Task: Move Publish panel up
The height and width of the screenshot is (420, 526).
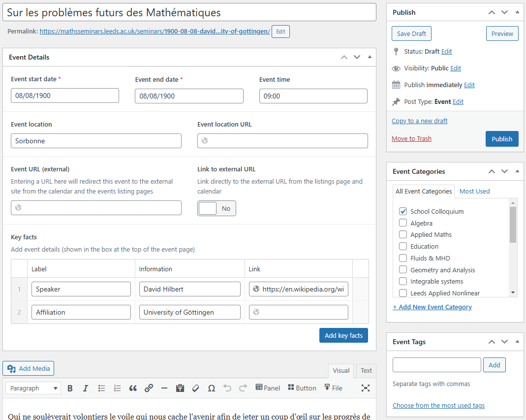Action: tap(492, 12)
